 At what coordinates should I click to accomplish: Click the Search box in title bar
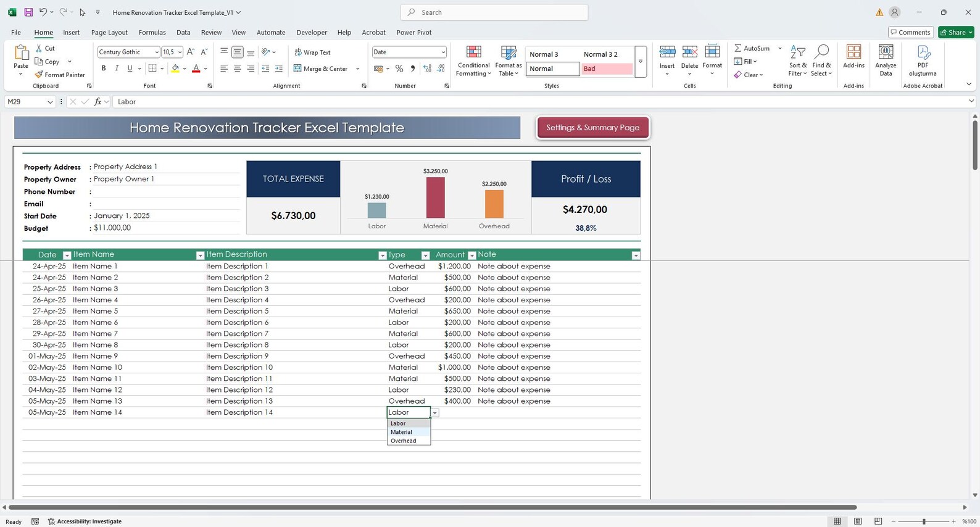click(494, 12)
